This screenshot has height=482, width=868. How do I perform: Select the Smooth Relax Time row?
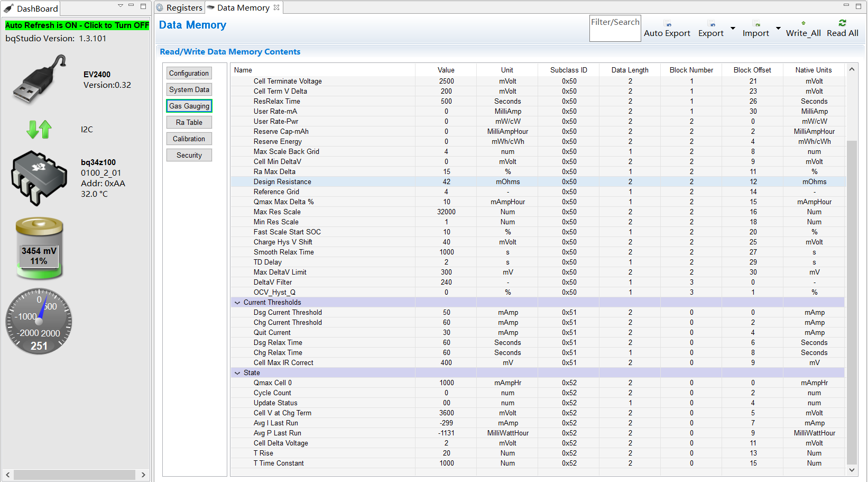538,252
